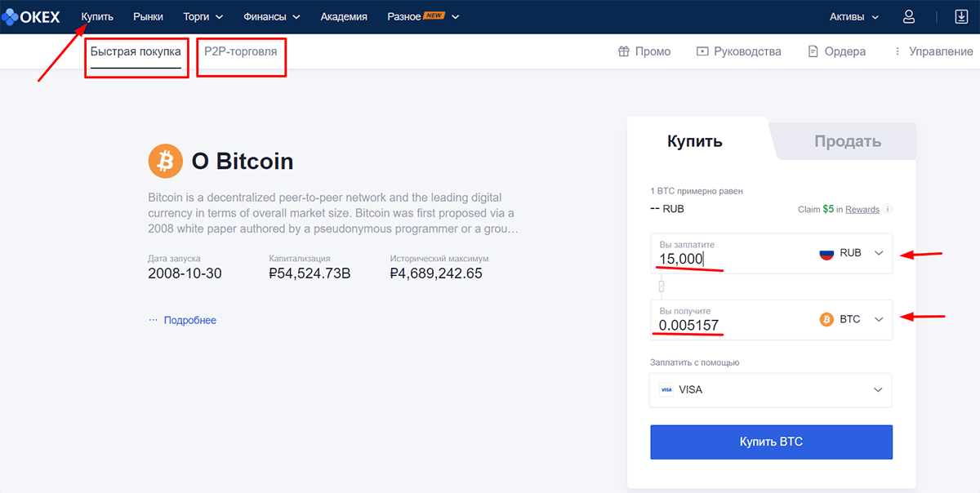Select the Купить tab in trade panel
The image size is (980, 493).
point(695,141)
